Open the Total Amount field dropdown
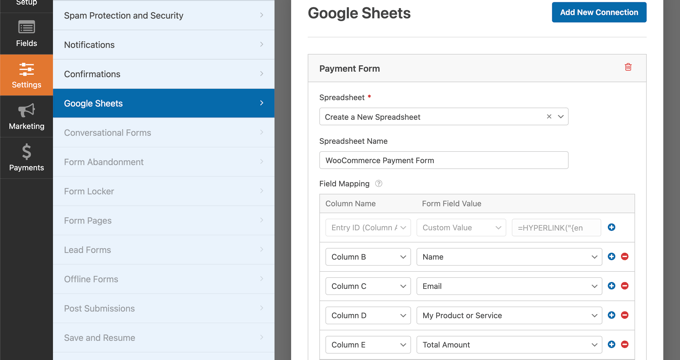 click(509, 345)
